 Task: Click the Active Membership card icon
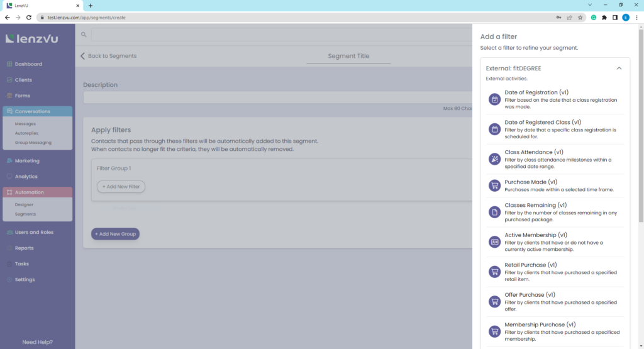pyautogui.click(x=495, y=242)
